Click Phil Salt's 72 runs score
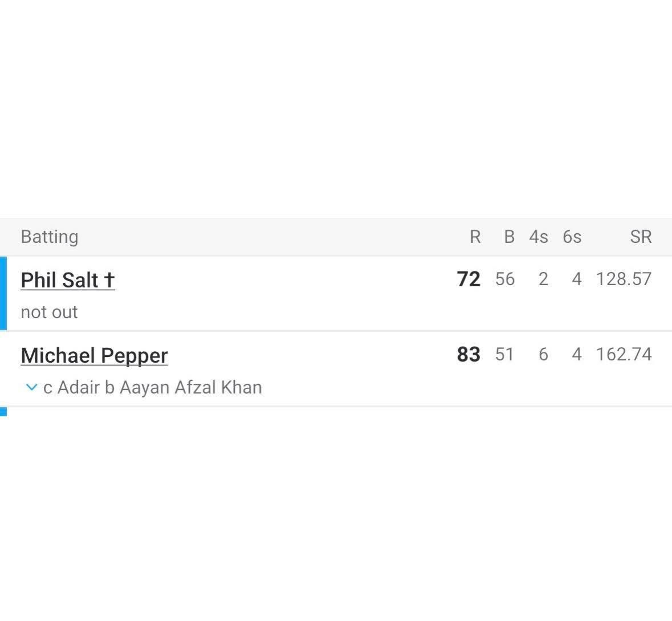This screenshot has width=672, height=621. tap(469, 279)
